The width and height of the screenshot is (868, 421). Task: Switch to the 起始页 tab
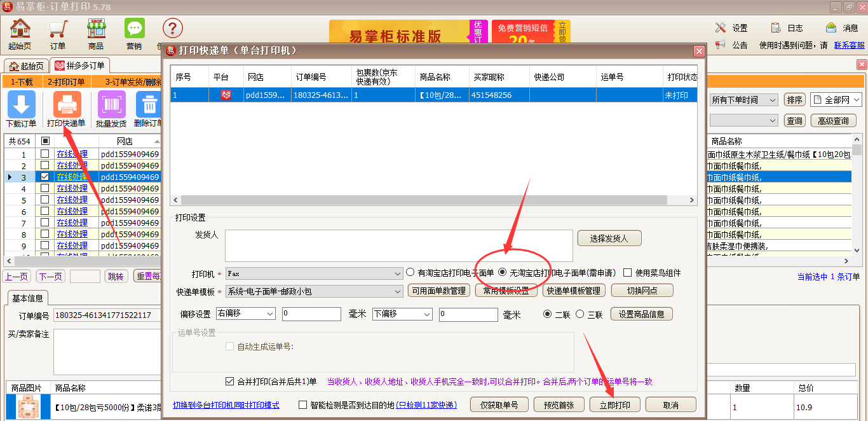[x=26, y=66]
